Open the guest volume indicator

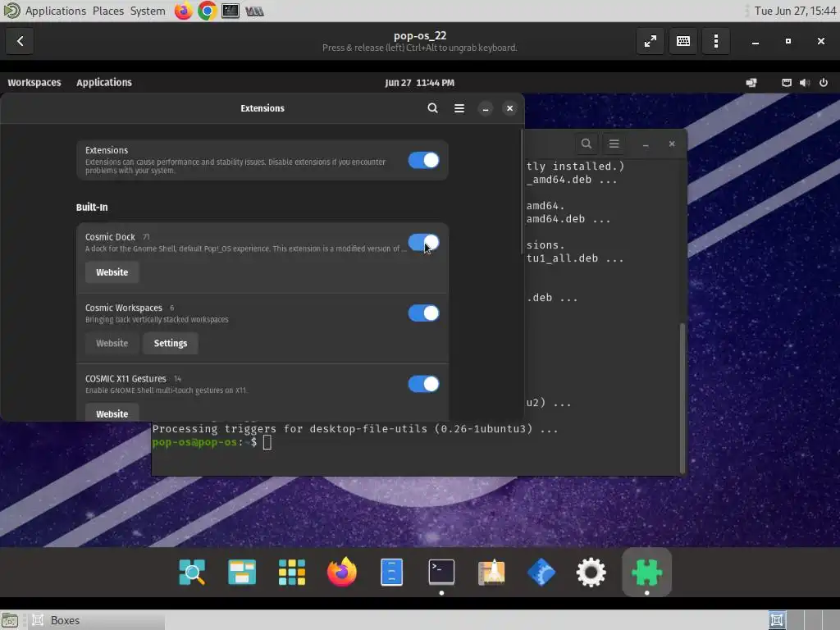(805, 83)
